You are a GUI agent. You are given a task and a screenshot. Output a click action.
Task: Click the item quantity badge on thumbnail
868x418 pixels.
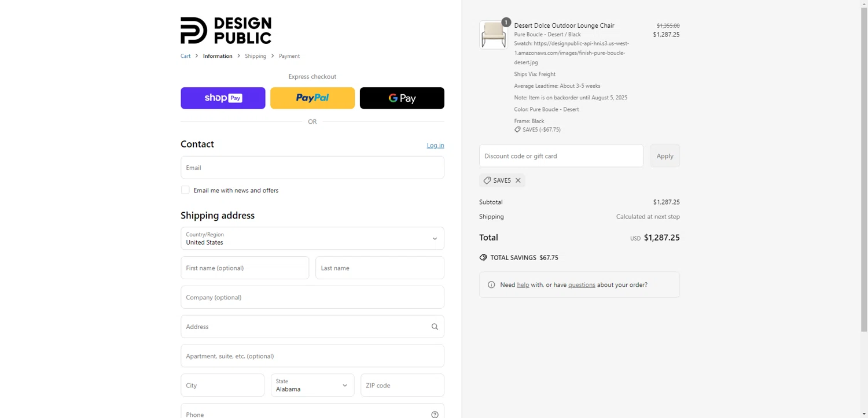click(506, 23)
